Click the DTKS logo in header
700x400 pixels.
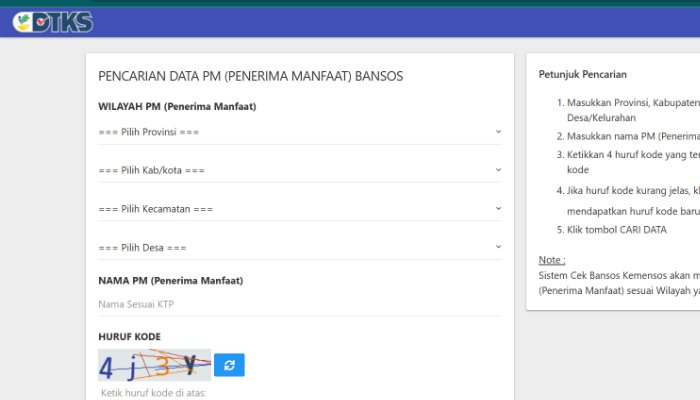(x=53, y=22)
